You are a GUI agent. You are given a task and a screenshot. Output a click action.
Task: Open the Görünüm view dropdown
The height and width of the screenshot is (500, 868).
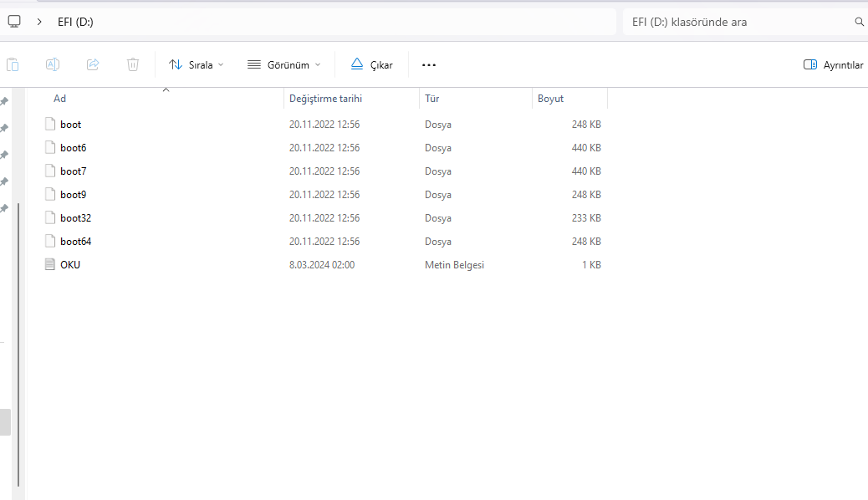(x=283, y=64)
